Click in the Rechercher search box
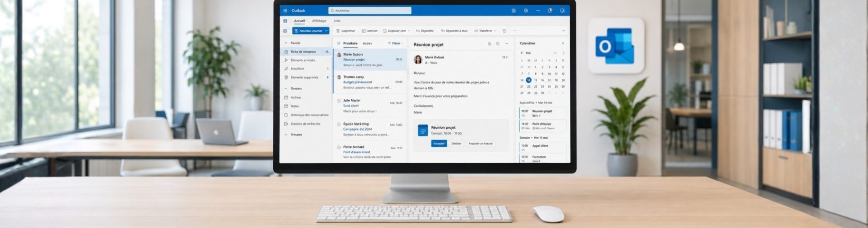 click(370, 10)
